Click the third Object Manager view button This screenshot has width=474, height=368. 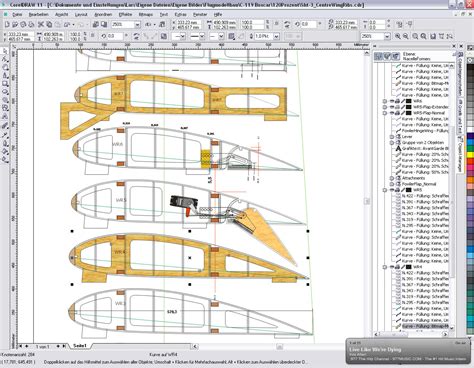pyautogui.click(x=395, y=56)
